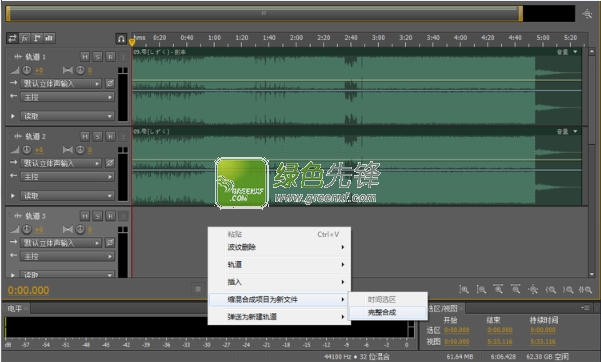The image size is (601, 362).
Task: Solo track 1 with the S button
Action: 97,57
